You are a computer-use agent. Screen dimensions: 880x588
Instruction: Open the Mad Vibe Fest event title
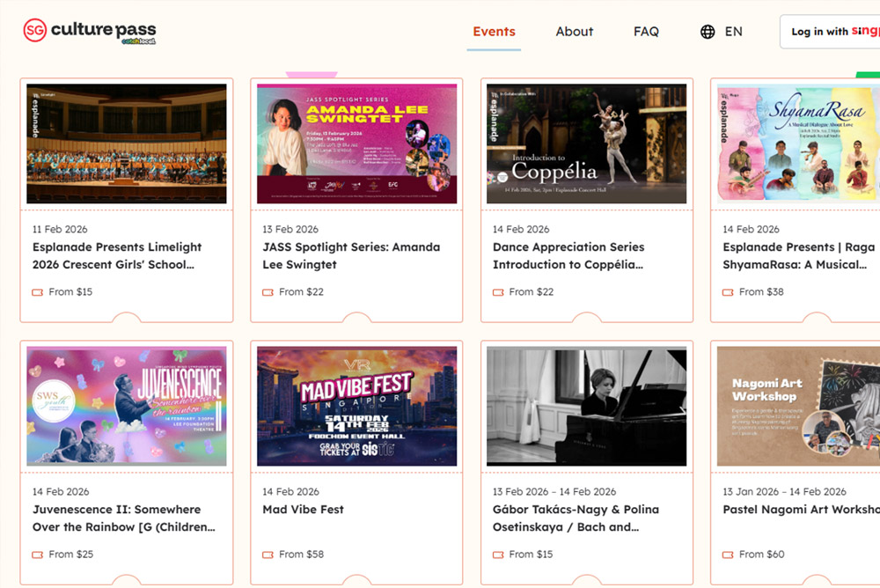303,510
